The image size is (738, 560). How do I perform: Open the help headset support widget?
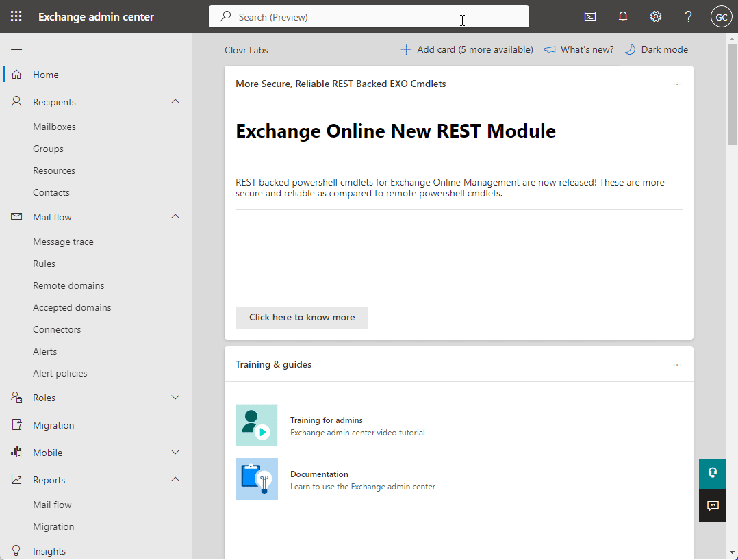(713, 474)
